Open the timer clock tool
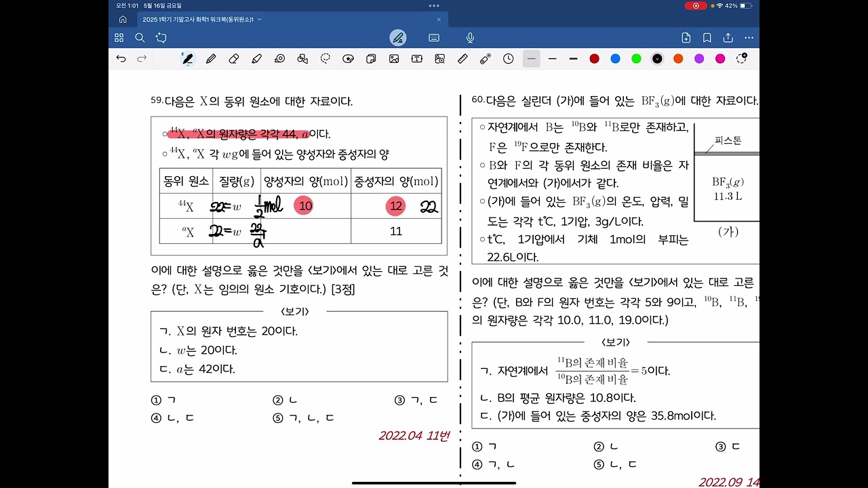Screen dimensions: 868x488 coord(508,59)
